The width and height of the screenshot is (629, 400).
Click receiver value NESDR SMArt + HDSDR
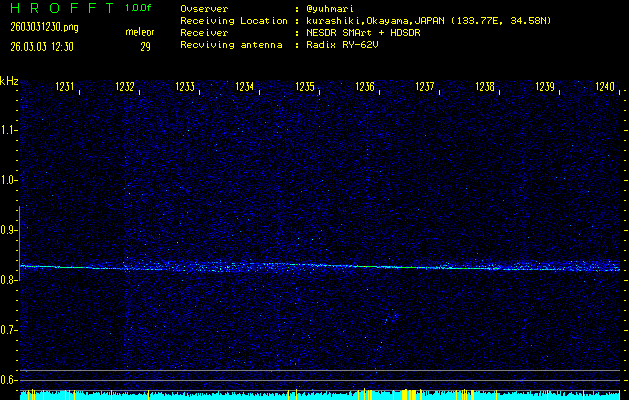pyautogui.click(x=363, y=32)
